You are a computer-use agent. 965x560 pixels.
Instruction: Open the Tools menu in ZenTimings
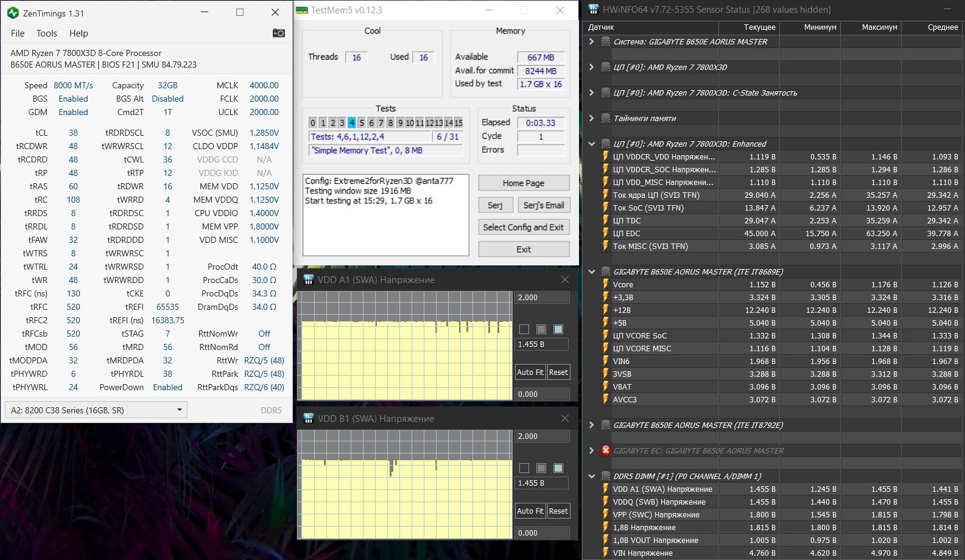click(x=46, y=33)
